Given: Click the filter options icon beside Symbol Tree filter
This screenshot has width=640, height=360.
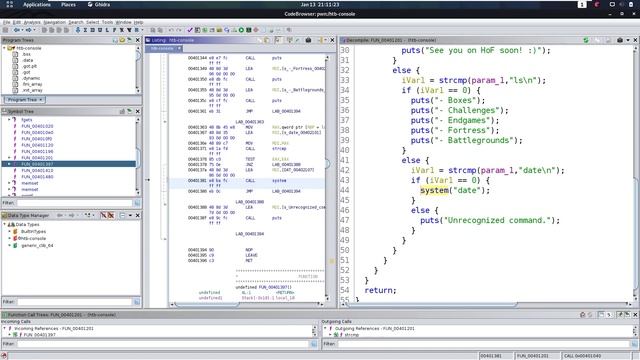Looking at the screenshot, I should tap(137, 203).
